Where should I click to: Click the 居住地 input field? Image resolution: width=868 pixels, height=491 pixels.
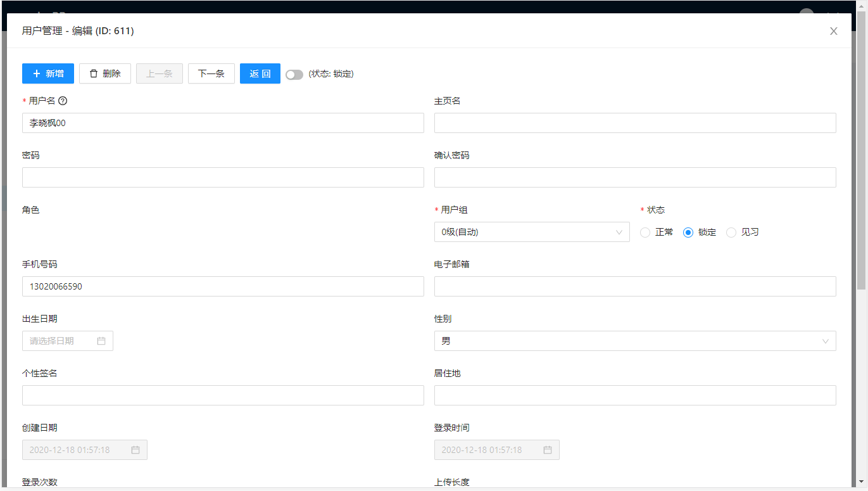[x=635, y=395]
